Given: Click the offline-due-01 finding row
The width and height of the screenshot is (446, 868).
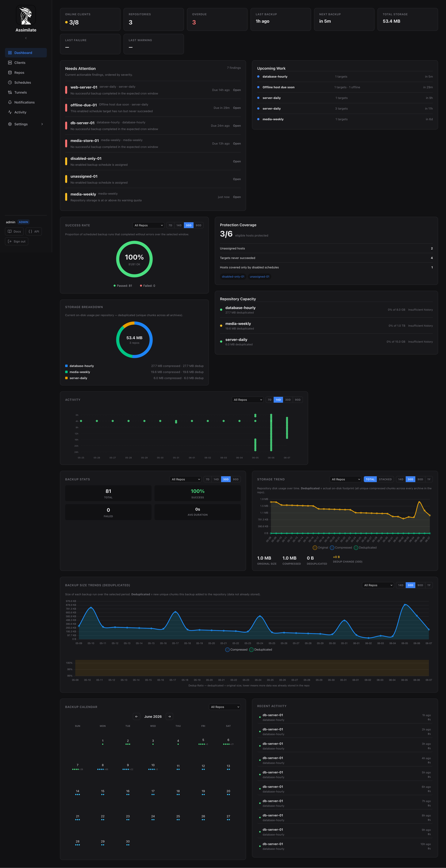Looking at the screenshot, I should pyautogui.click(x=153, y=108).
